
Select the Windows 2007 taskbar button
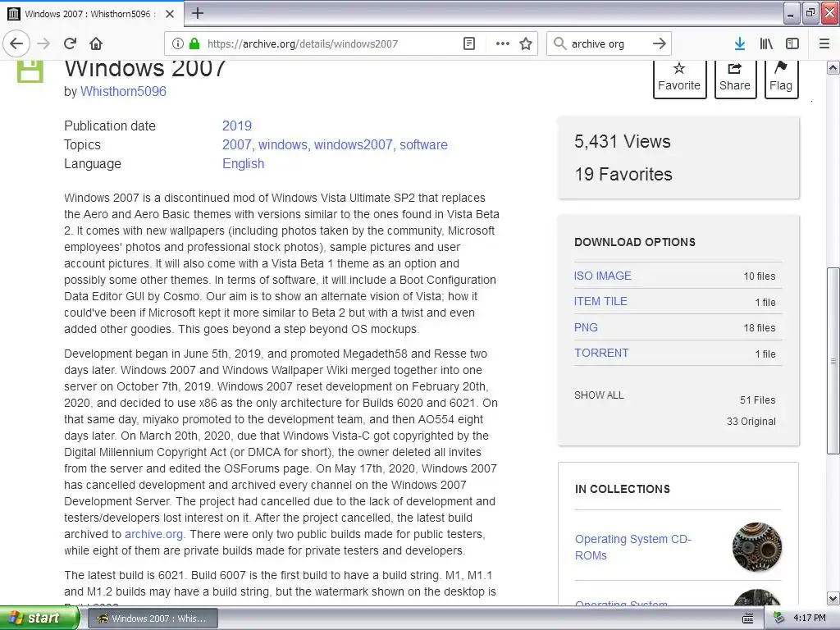point(152,619)
